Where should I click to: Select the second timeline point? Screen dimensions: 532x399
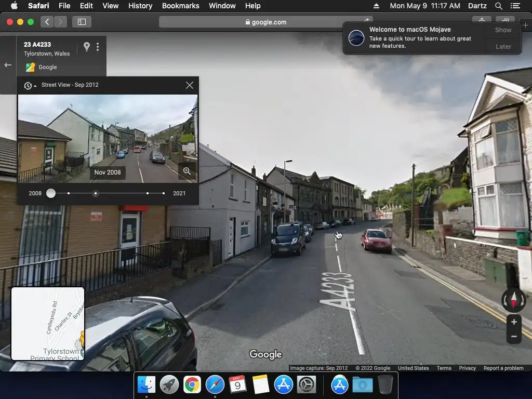[x=69, y=193]
